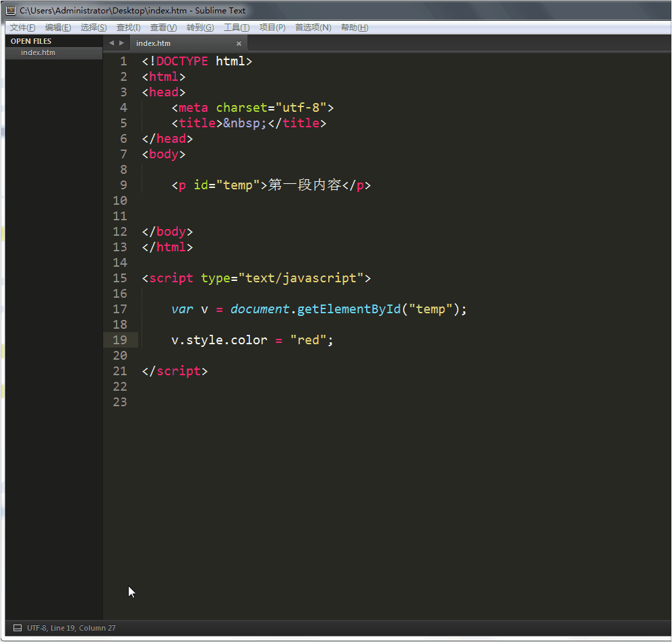
Task: Click line number 1 in the gutter
Action: tap(123, 61)
